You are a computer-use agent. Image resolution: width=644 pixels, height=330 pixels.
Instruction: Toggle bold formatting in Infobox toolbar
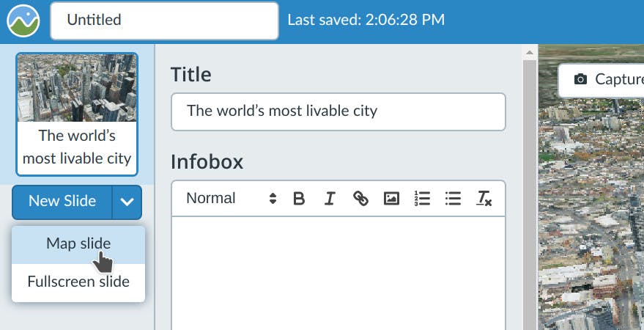[299, 199]
